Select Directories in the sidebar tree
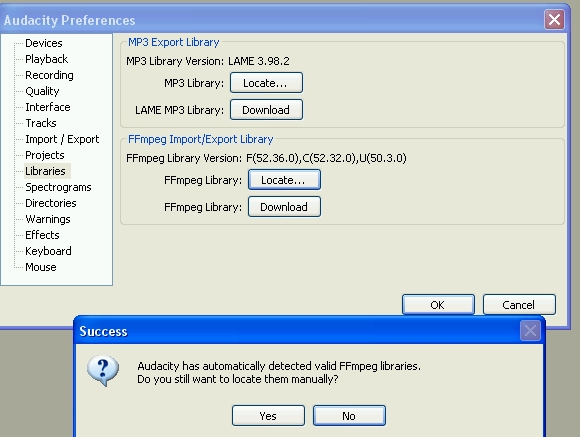This screenshot has width=580, height=437. pyautogui.click(x=51, y=203)
